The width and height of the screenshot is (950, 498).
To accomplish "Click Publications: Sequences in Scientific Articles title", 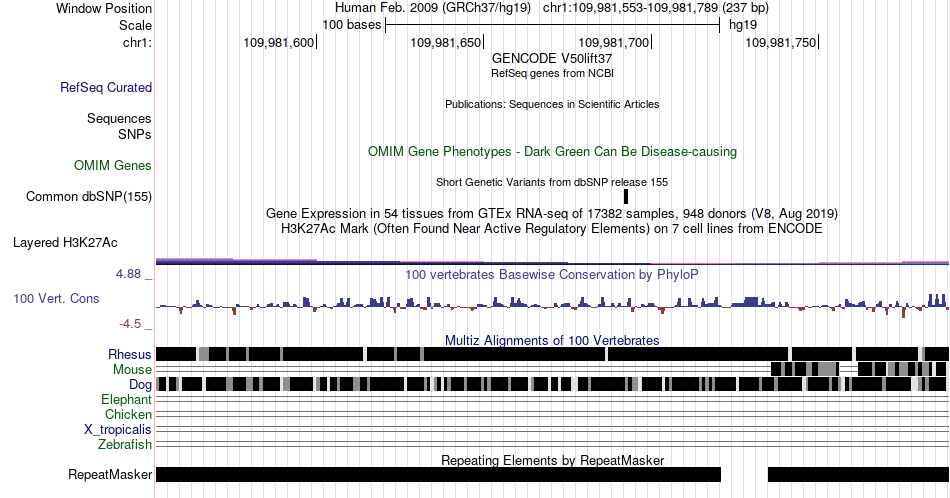I will click(552, 104).
